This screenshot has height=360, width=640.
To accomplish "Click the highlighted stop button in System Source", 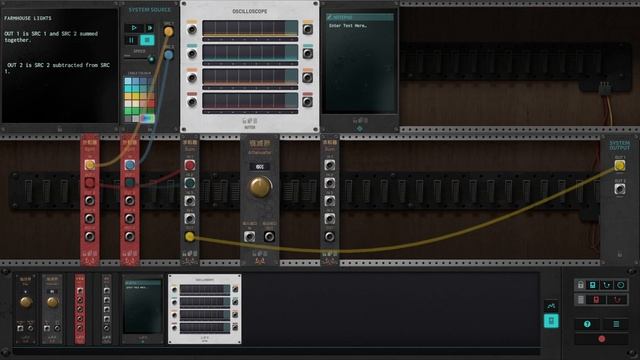I will [x=147, y=40].
